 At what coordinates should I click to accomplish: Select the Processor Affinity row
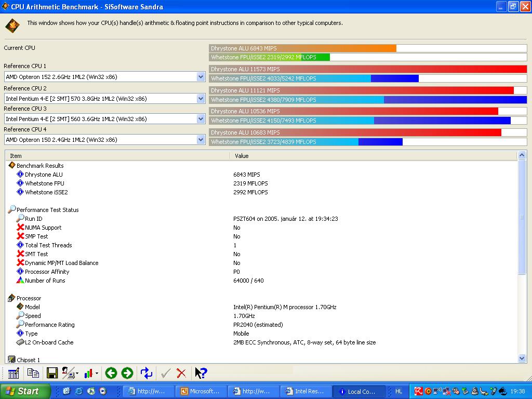[x=262, y=271]
